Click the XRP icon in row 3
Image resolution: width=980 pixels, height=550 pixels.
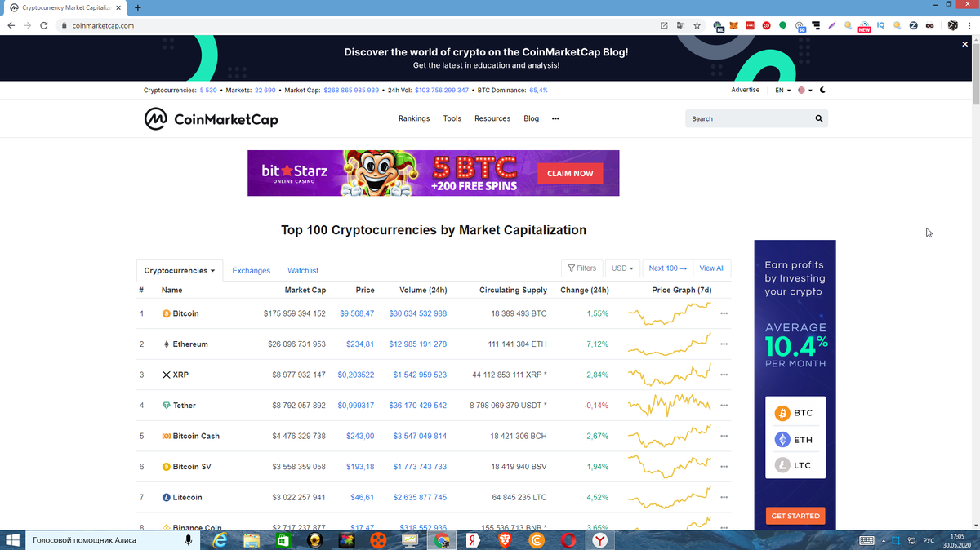tap(167, 375)
